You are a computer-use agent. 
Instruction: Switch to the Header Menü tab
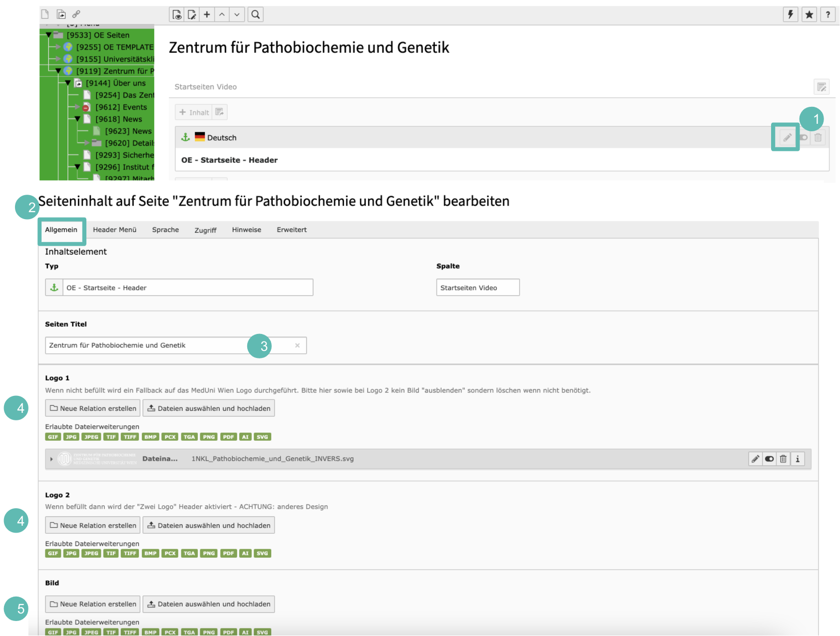point(115,230)
